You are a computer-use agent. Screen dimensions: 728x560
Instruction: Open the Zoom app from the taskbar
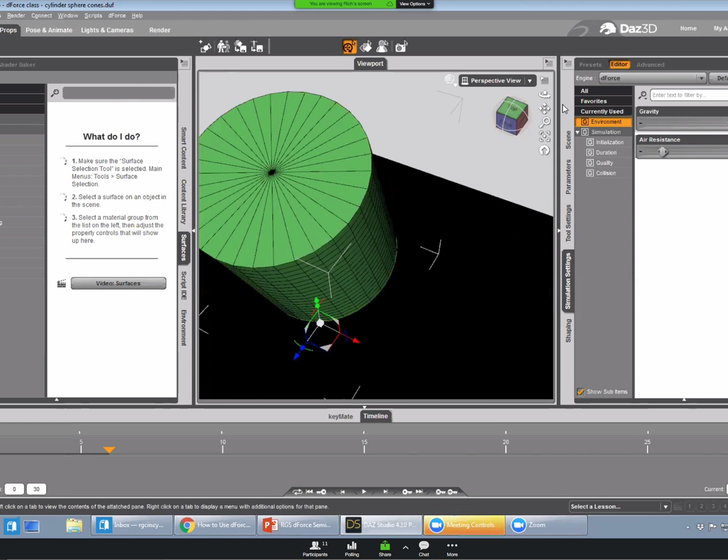point(536,525)
